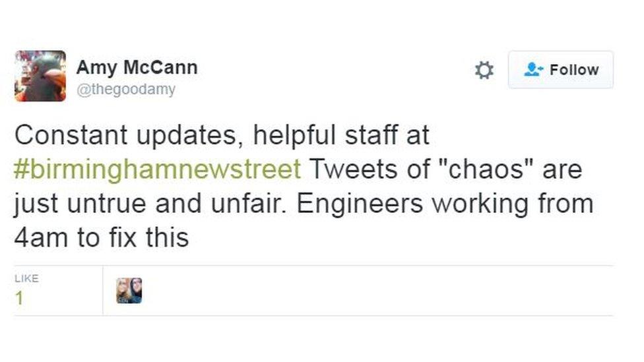Open the #birminghamnewstreet hashtag

coord(157,169)
